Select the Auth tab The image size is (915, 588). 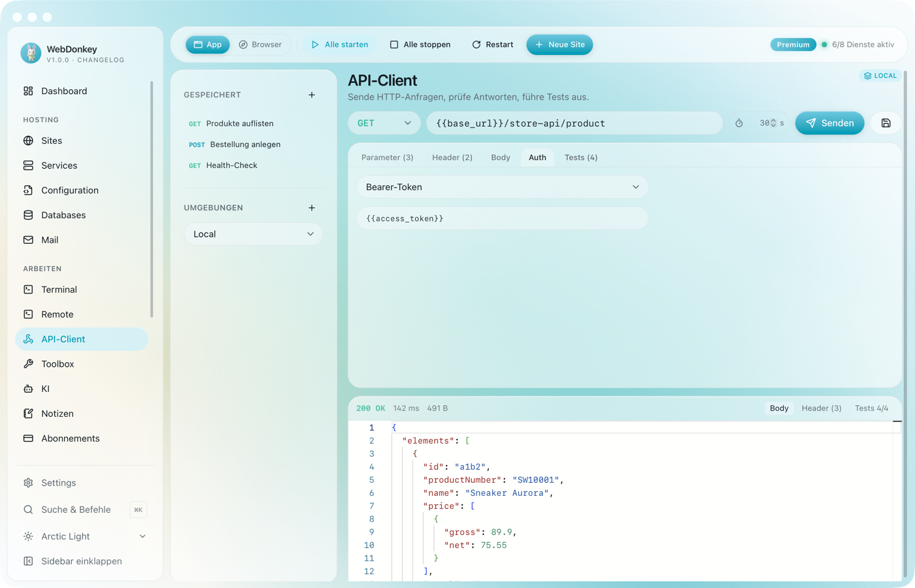pyautogui.click(x=537, y=157)
